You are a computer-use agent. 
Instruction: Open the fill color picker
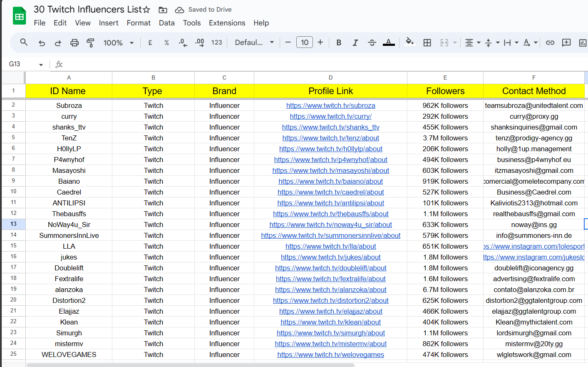pos(409,42)
